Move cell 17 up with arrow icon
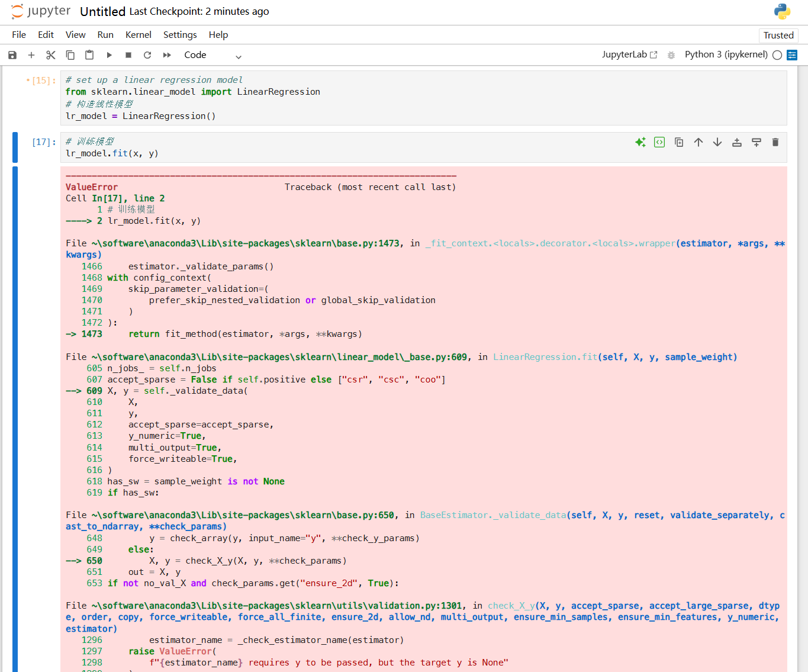 (x=698, y=142)
